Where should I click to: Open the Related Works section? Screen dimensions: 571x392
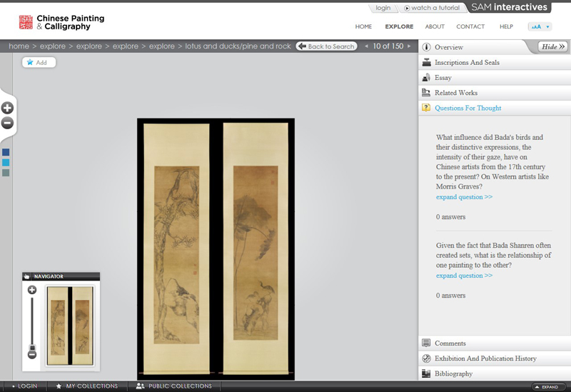495,93
